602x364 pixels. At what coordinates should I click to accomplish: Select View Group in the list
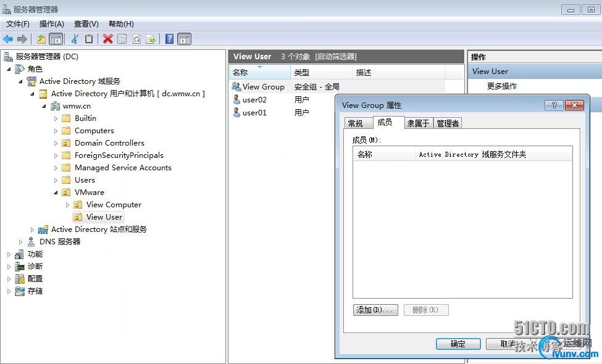click(x=264, y=87)
